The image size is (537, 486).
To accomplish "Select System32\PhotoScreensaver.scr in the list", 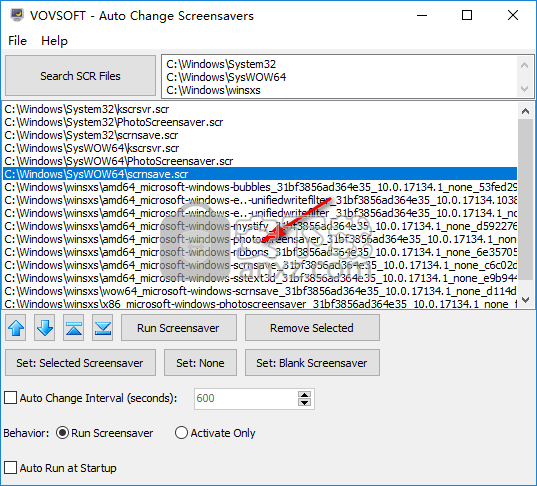I will point(260,122).
